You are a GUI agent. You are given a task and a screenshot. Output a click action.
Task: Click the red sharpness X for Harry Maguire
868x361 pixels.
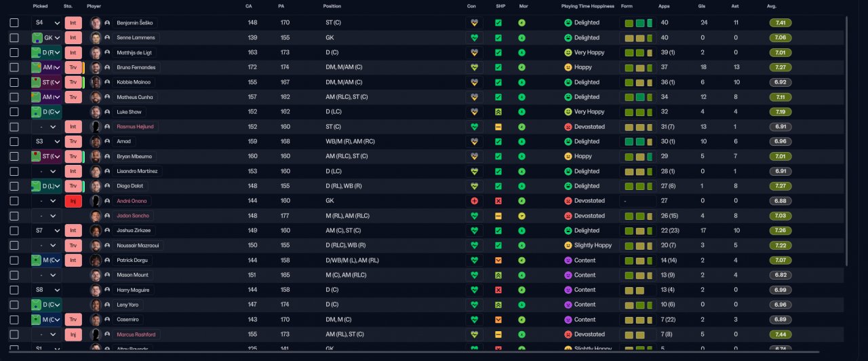[x=498, y=290]
